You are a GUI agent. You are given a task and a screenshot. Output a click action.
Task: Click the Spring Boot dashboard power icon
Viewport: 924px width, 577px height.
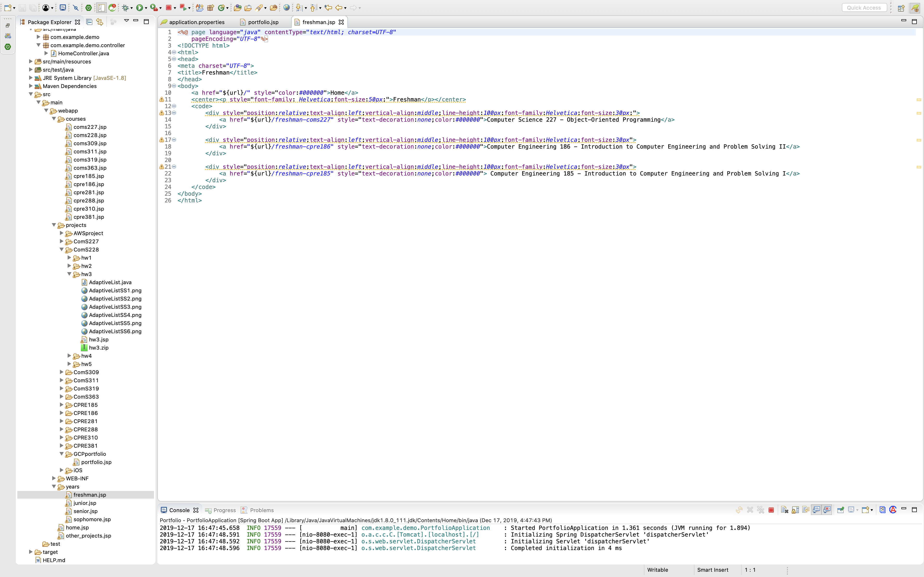89,8
